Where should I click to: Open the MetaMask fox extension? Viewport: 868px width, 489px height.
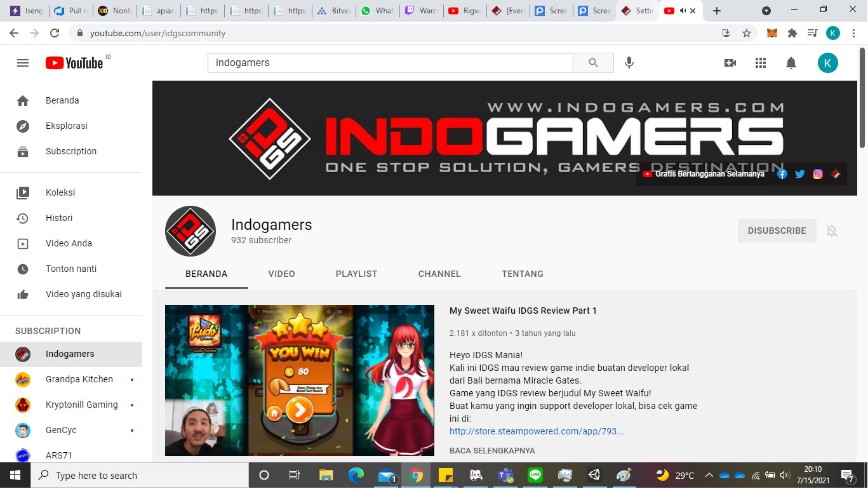(x=772, y=33)
